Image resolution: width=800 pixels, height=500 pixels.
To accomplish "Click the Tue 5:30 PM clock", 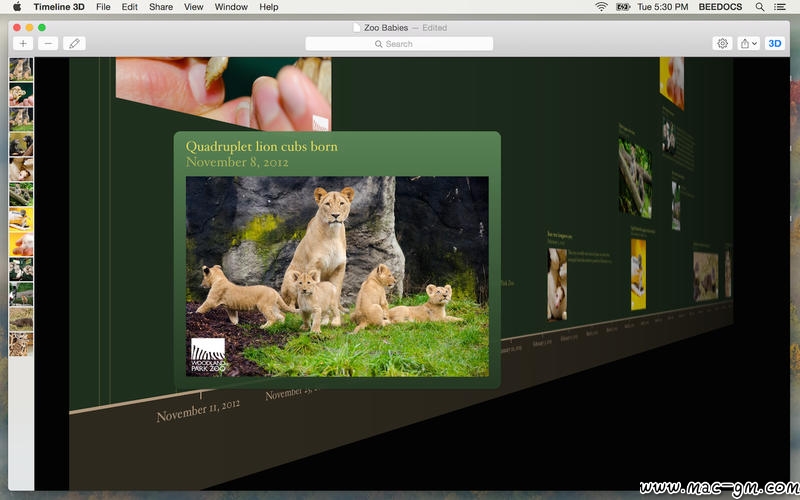I will click(x=662, y=7).
